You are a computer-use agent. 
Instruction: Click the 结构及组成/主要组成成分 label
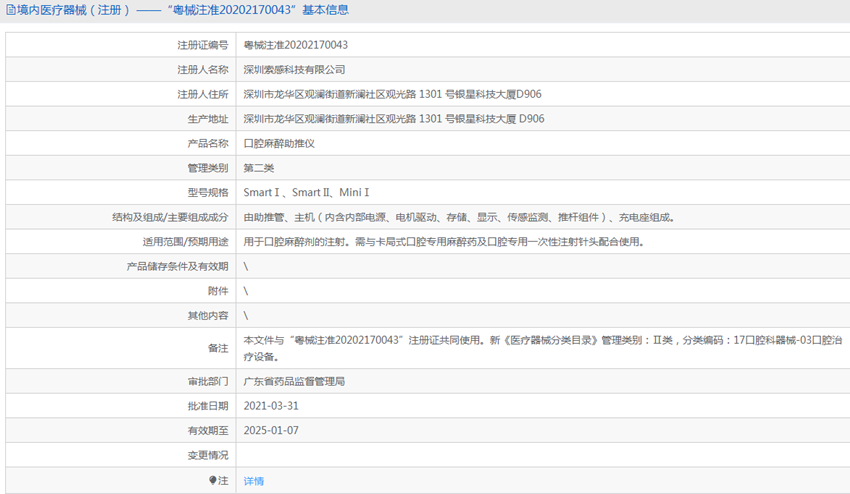[170, 217]
